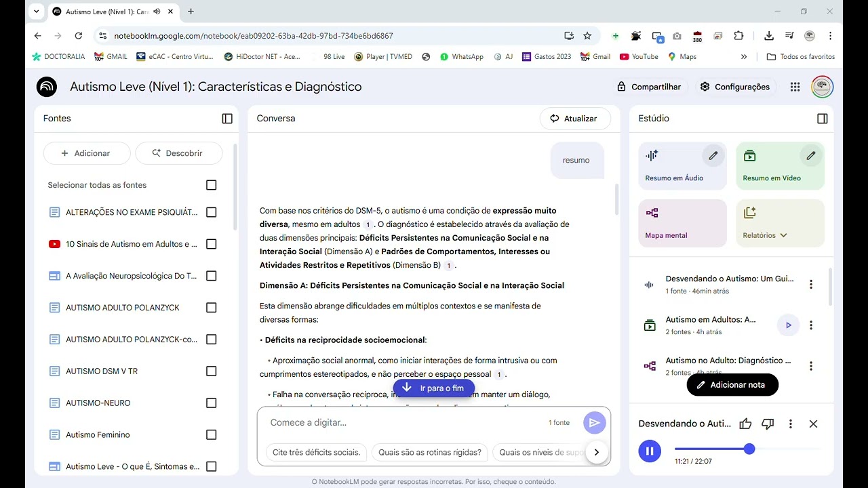Open a new browser tab
Image resolution: width=868 pixels, height=488 pixels.
191,12
